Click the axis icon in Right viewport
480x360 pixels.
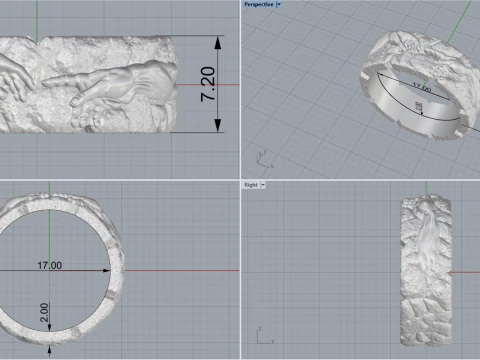click(266, 336)
